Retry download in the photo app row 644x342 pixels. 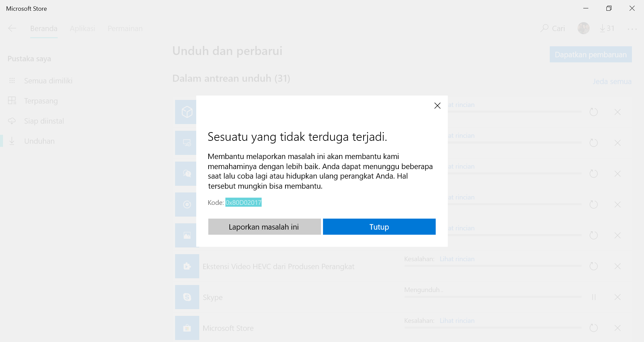(x=594, y=235)
